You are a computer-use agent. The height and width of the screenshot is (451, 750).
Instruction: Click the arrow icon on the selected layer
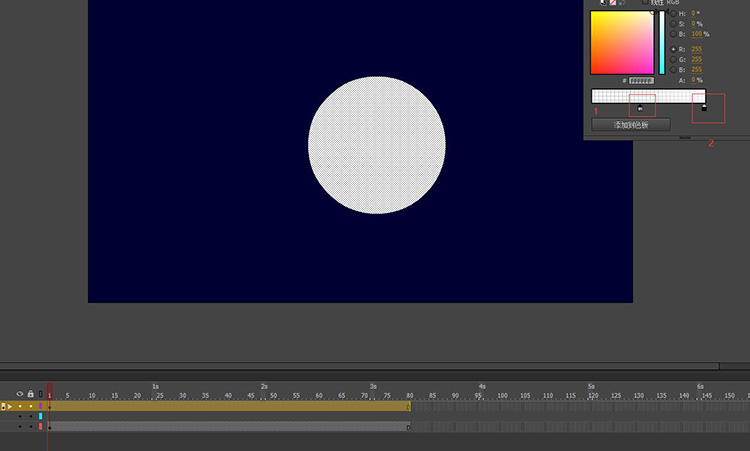pos(10,407)
